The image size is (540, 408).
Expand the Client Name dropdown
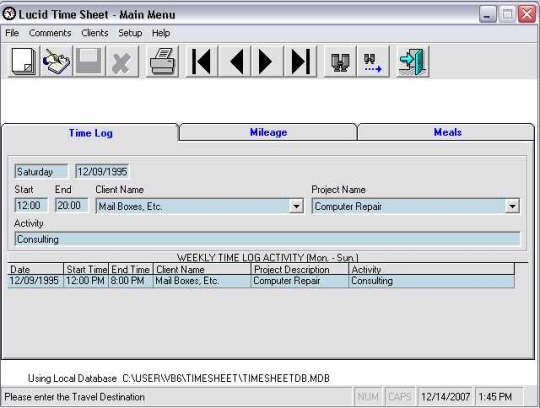(x=296, y=206)
